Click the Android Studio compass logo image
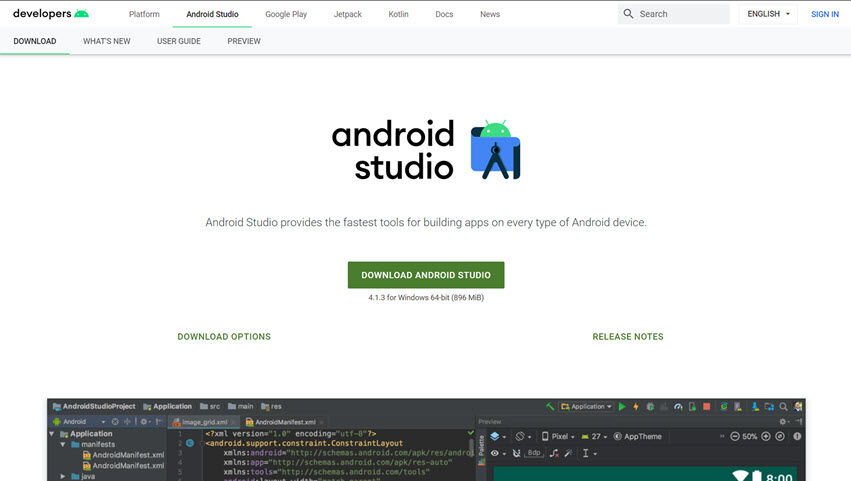Image resolution: width=851 pixels, height=481 pixels. [496, 150]
